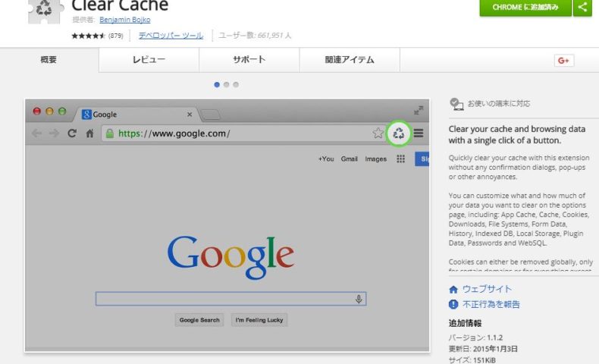The image size is (599, 364).
Task: Switch to the 概要 tab
Action: [49, 60]
